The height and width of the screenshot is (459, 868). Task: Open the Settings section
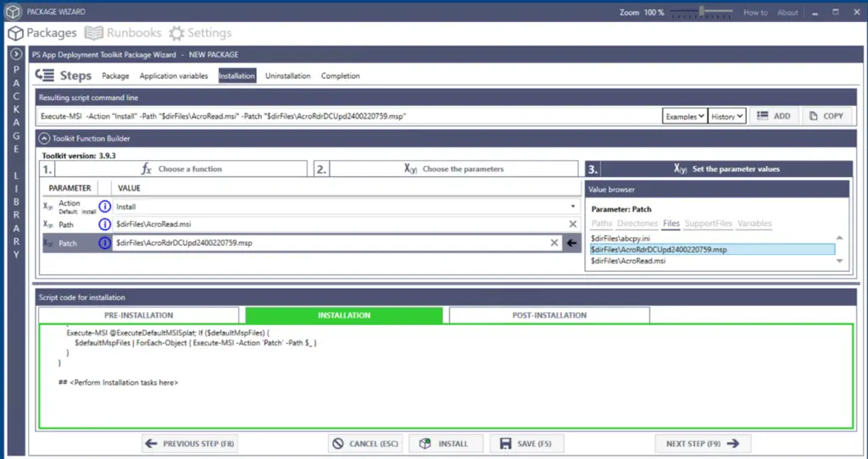(200, 33)
